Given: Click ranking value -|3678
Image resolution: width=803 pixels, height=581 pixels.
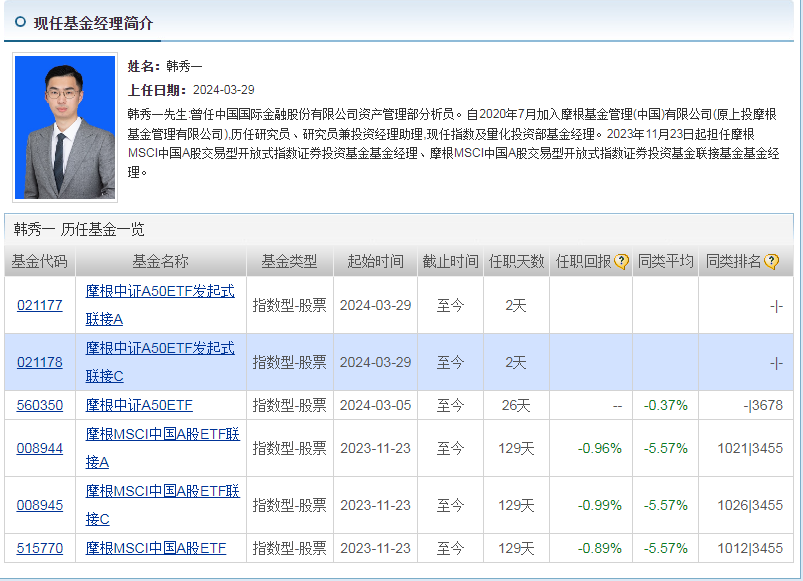Looking at the screenshot, I should [x=763, y=405].
